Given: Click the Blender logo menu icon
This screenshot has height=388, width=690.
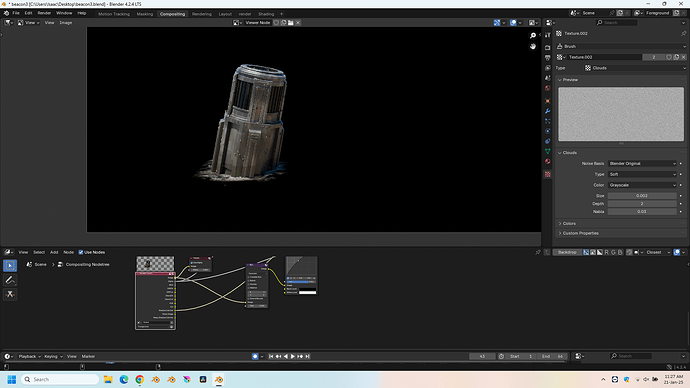Looking at the screenshot, I should (x=6, y=13).
